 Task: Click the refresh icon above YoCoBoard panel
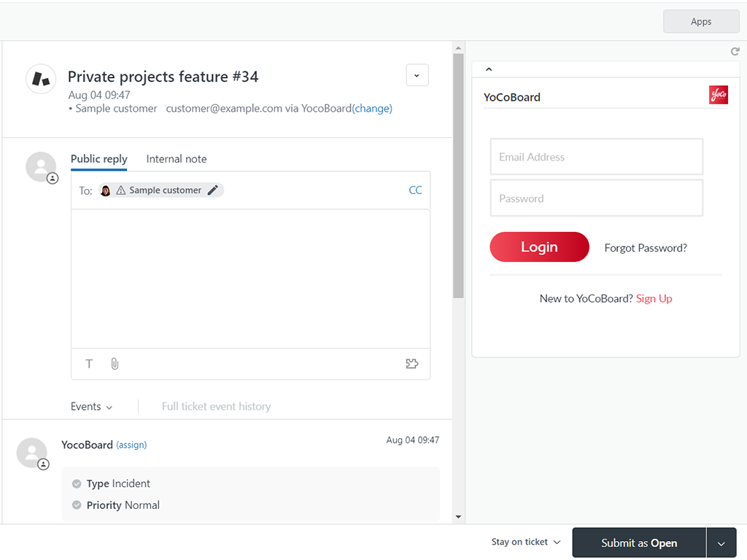pos(735,52)
